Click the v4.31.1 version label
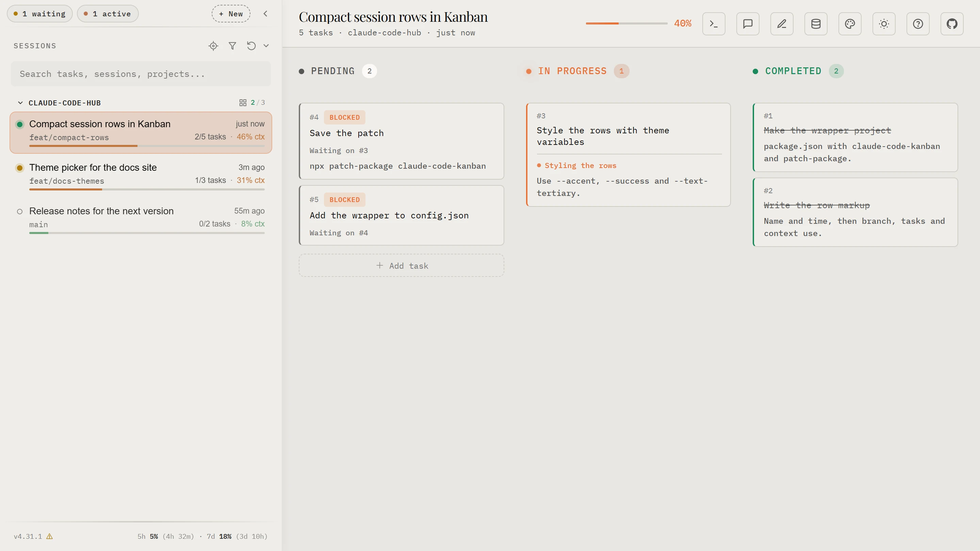 pos(28,536)
